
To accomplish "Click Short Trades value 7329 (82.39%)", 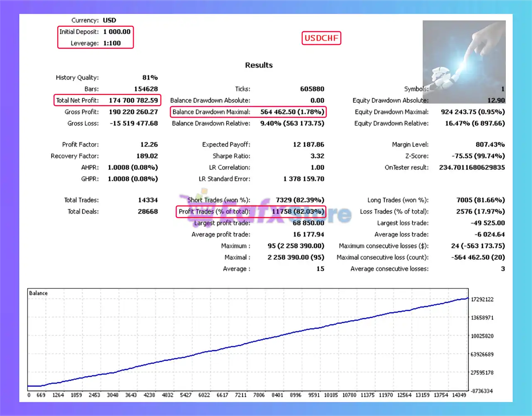I will pos(300,200).
